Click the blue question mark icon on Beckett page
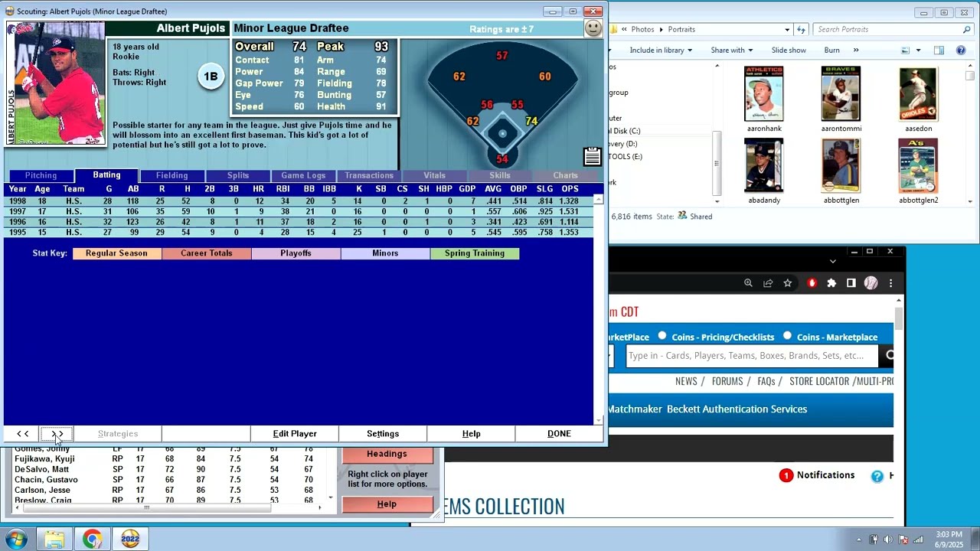This screenshot has width=980, height=551. tap(877, 476)
